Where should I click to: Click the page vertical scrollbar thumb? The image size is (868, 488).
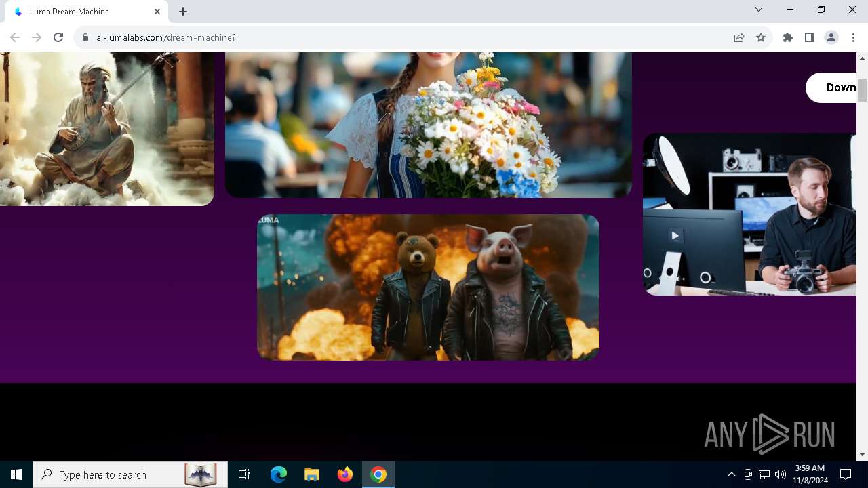pyautogui.click(x=863, y=90)
